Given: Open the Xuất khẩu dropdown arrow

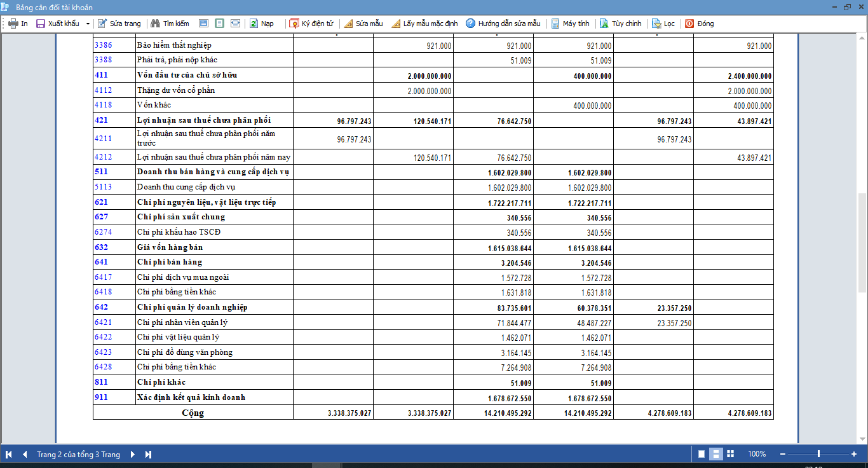Looking at the screenshot, I should tap(88, 24).
